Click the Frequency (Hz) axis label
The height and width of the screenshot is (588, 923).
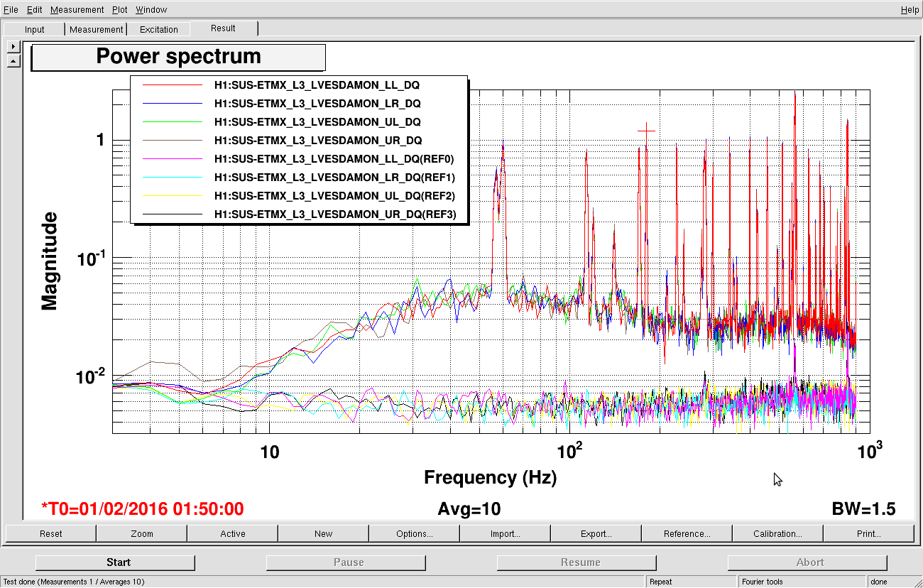(490, 477)
